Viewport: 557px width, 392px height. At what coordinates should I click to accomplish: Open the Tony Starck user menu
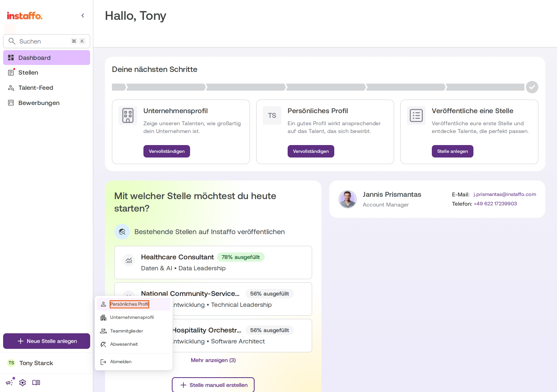[47, 363]
